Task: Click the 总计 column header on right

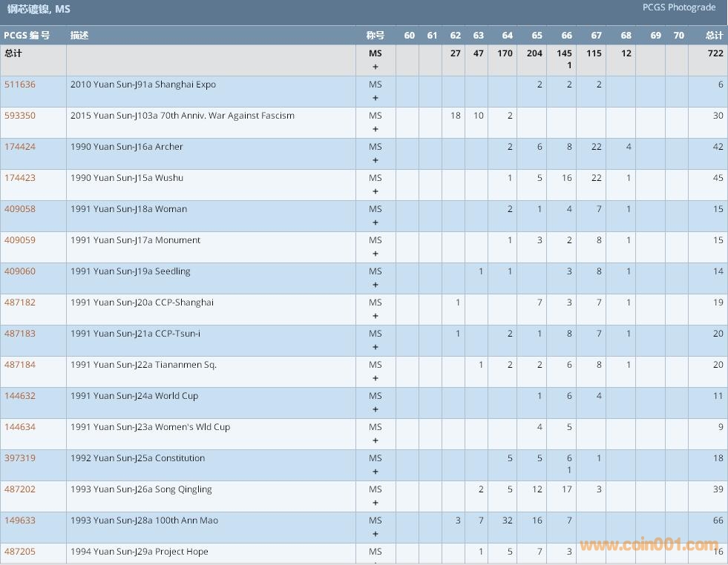Action: [x=714, y=36]
